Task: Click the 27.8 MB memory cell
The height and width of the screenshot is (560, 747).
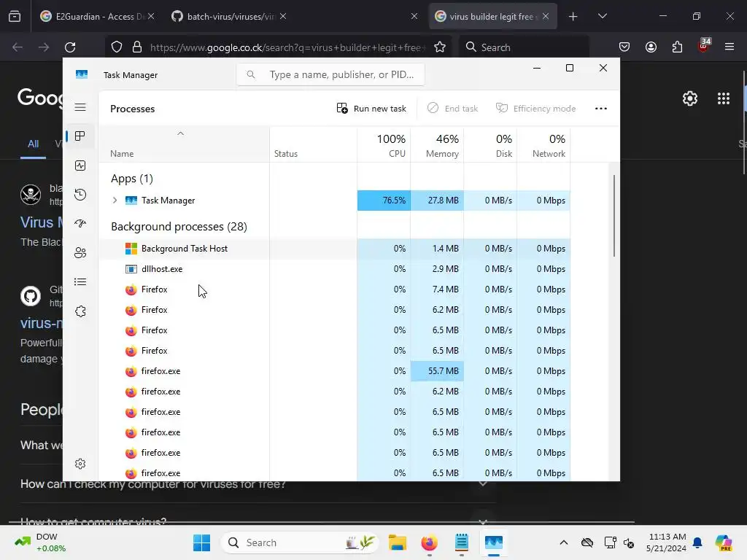Action: tap(438, 201)
